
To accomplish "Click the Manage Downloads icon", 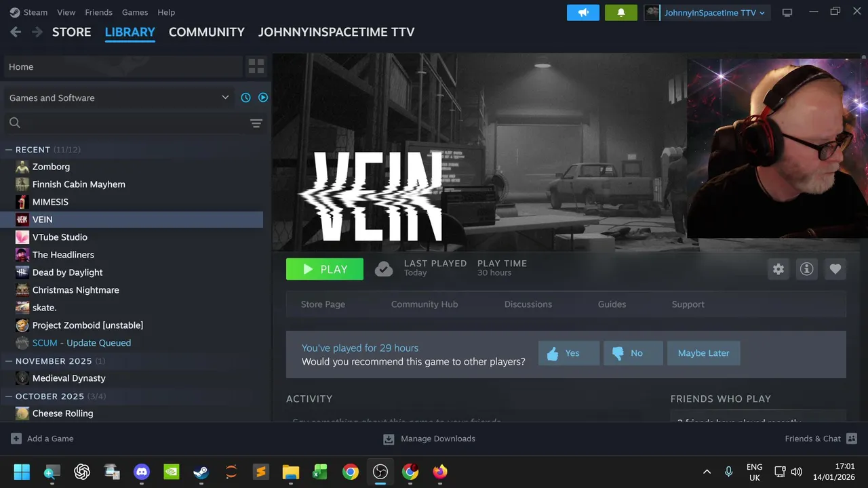I will tap(389, 439).
